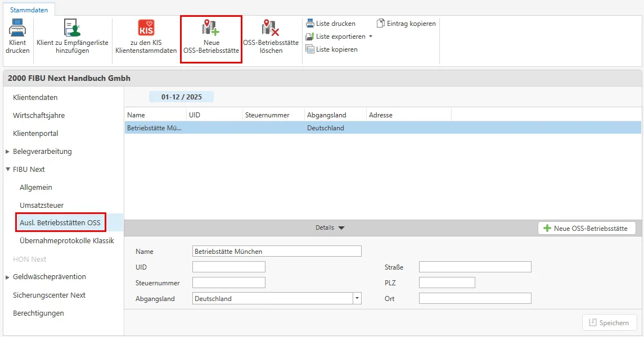This screenshot has width=644, height=337.
Task: Switch to the Stammdaten tab
Action: pos(29,10)
